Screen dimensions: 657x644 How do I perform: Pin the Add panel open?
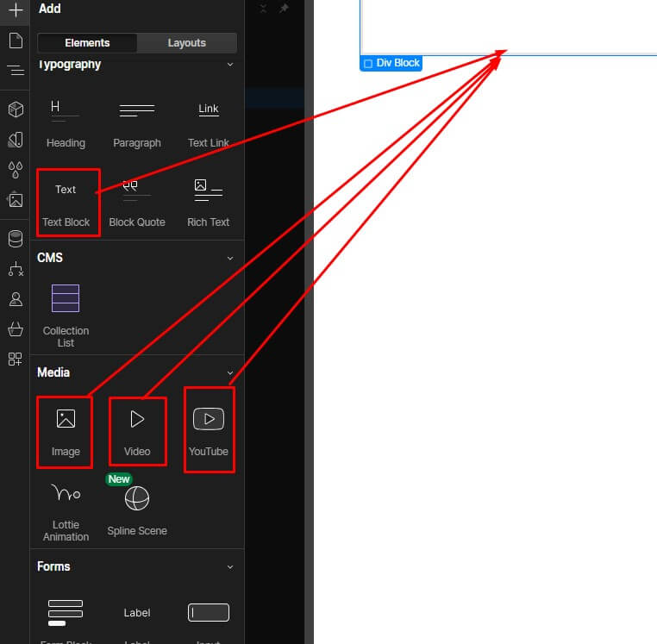coord(284,9)
